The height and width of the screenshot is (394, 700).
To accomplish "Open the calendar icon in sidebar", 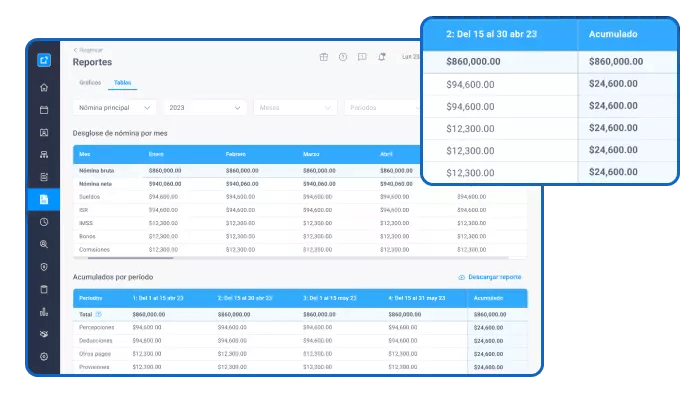I will pos(44,110).
